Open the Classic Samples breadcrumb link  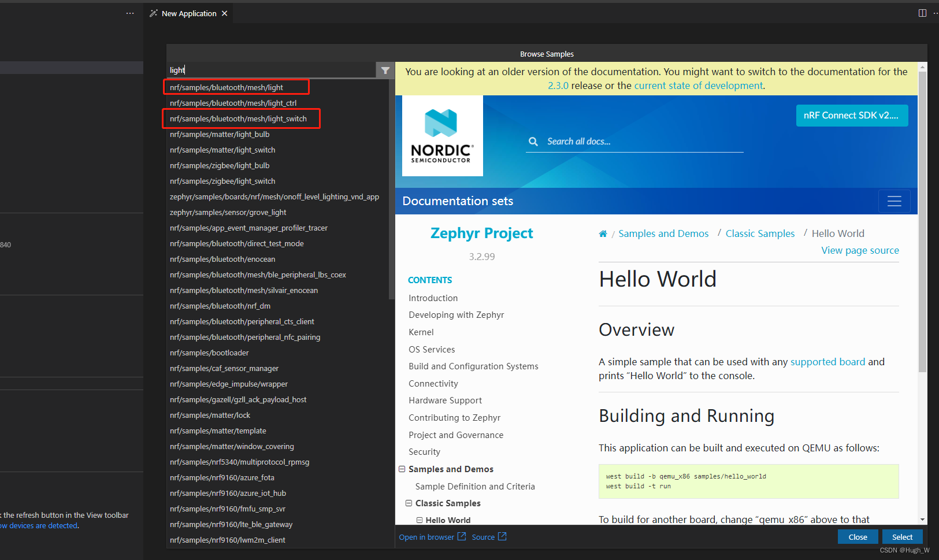760,233
